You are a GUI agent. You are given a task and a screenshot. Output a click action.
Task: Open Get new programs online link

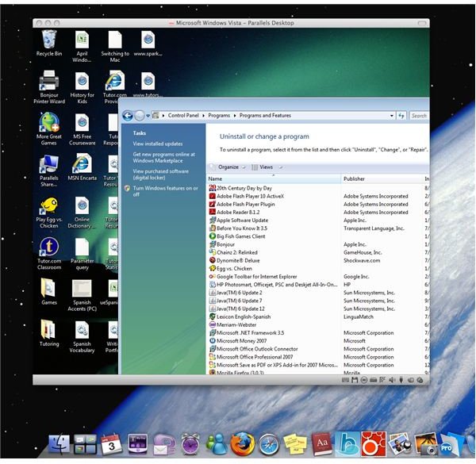pos(163,158)
